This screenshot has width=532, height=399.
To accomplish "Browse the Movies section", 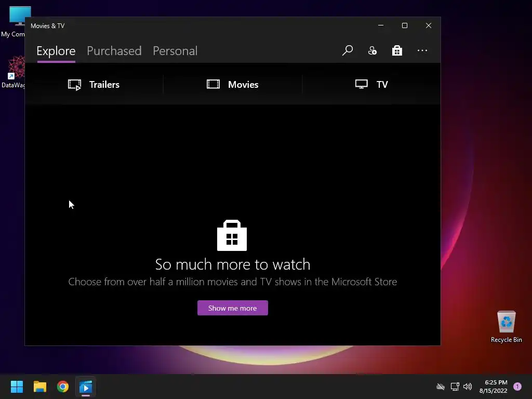I will pos(232,85).
